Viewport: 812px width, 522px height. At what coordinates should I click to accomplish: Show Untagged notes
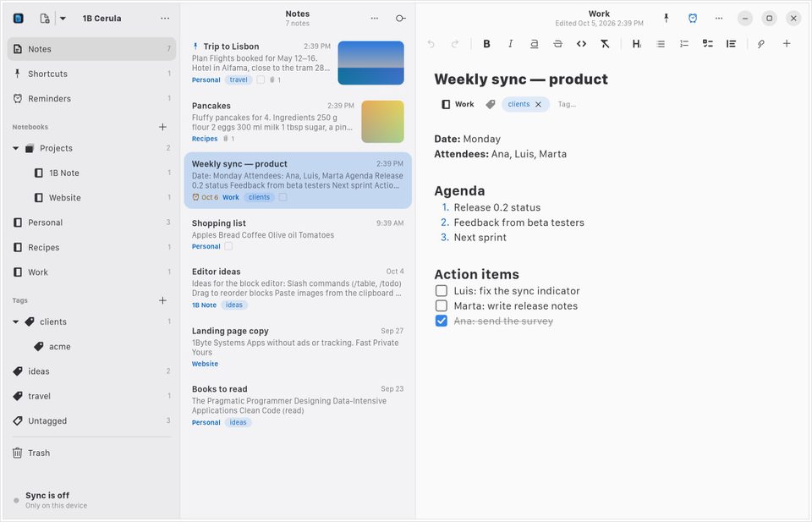[91, 421]
